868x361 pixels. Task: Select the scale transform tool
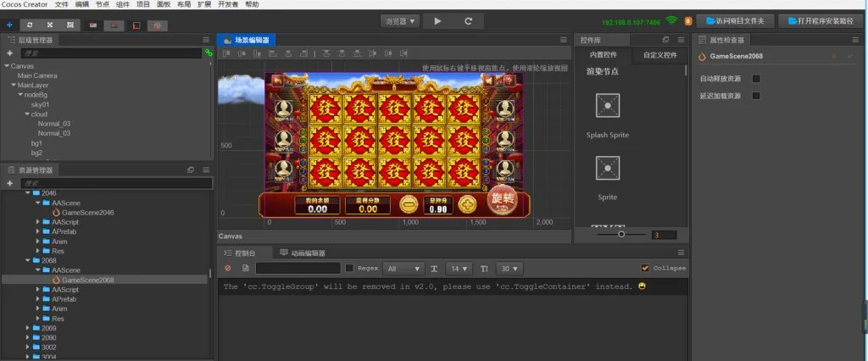tap(50, 25)
